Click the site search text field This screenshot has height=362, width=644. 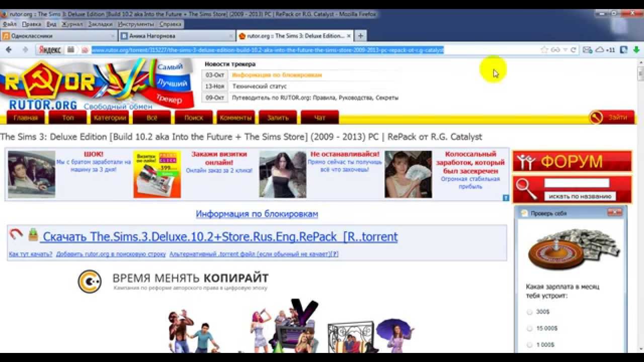[x=577, y=183]
